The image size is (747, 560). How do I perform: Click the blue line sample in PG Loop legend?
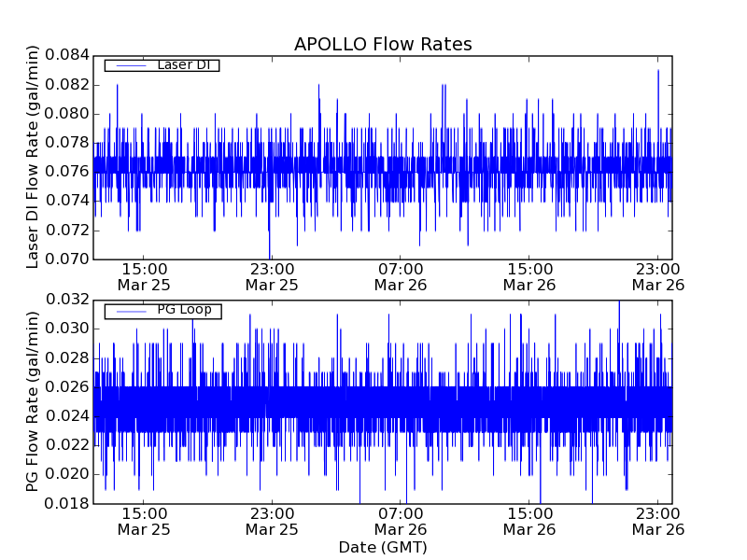tap(130, 311)
